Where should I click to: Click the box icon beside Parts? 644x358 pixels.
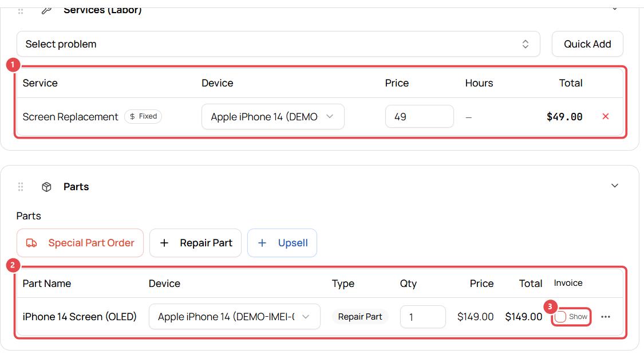point(46,187)
